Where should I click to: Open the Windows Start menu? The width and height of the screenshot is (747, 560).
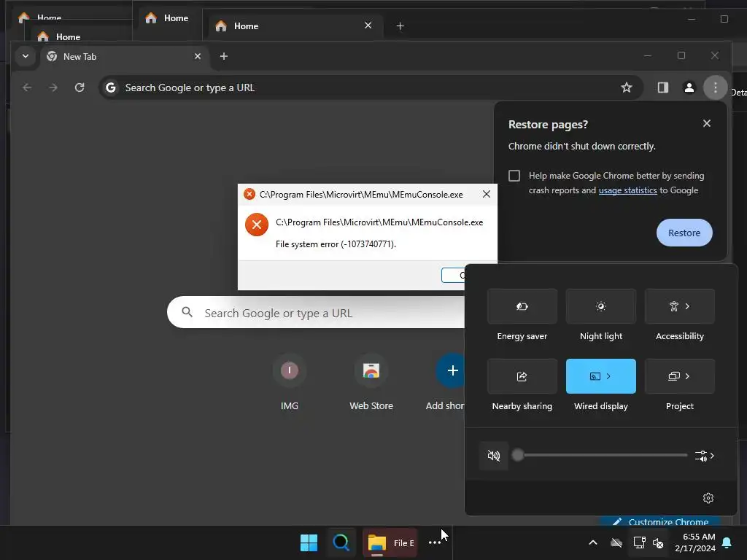[309, 542]
